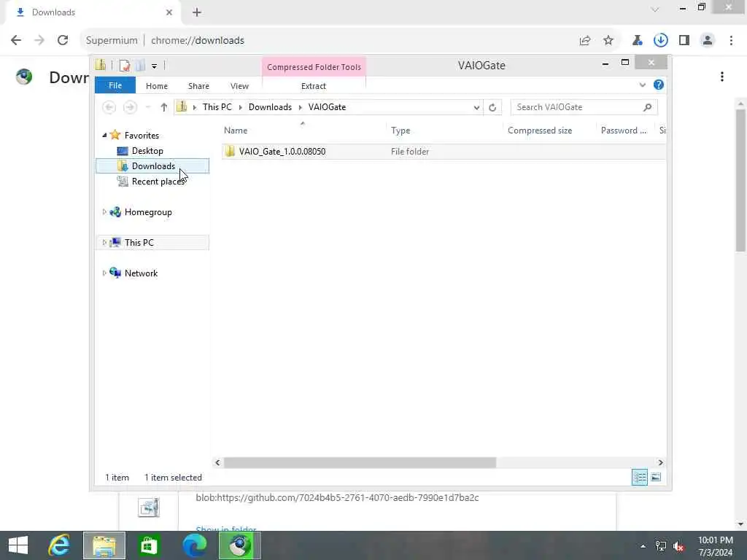Click the chrome://downloads address bar

pos(329,41)
